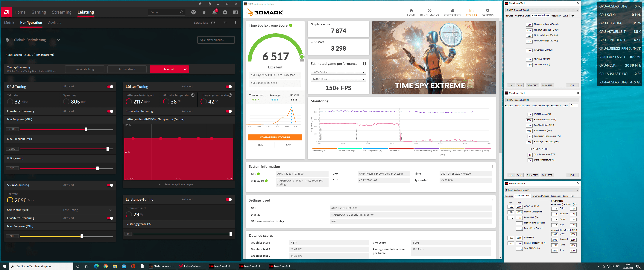The height and width of the screenshot is (270, 644).
Task: Open the 1440p Ultra resolution dropdown
Action: [x=338, y=79]
